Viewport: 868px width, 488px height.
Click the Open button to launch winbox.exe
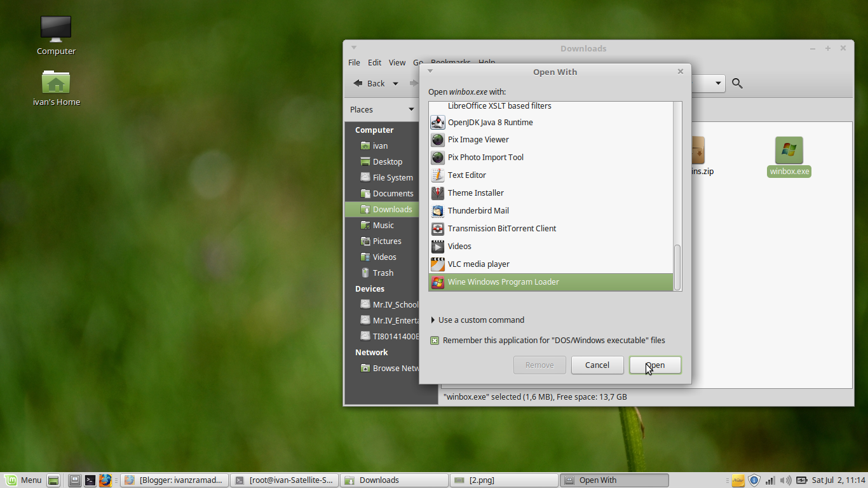point(655,365)
